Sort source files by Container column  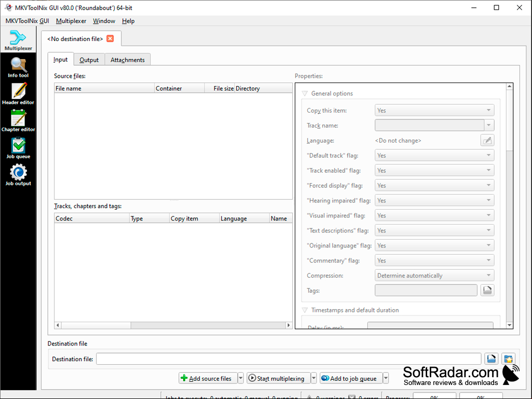[179, 88]
